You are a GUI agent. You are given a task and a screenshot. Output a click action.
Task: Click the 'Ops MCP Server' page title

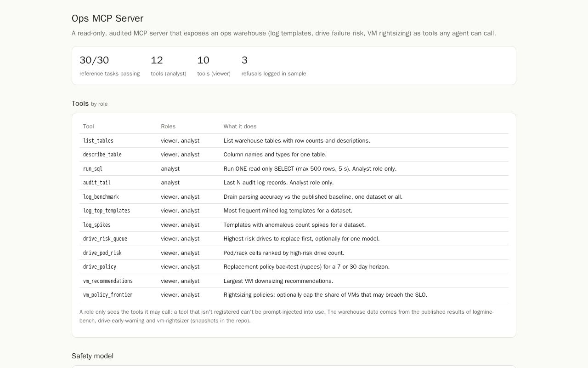pyautogui.click(x=107, y=18)
